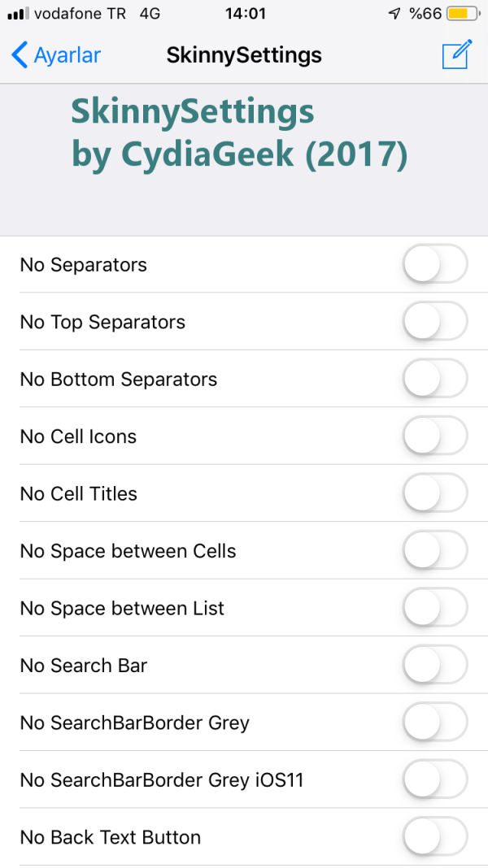
Task: Toggle No Bottom Separators on
Action: pyautogui.click(x=435, y=379)
